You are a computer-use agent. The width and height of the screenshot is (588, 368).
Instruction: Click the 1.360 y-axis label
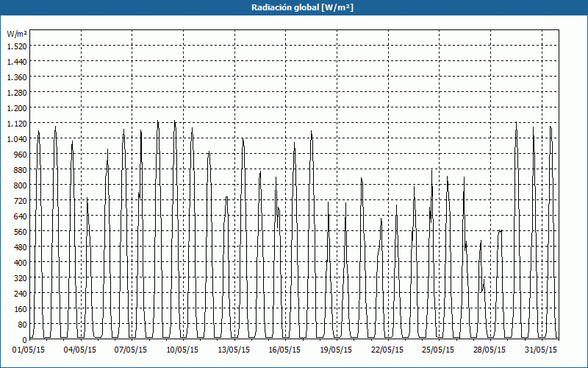(17, 77)
